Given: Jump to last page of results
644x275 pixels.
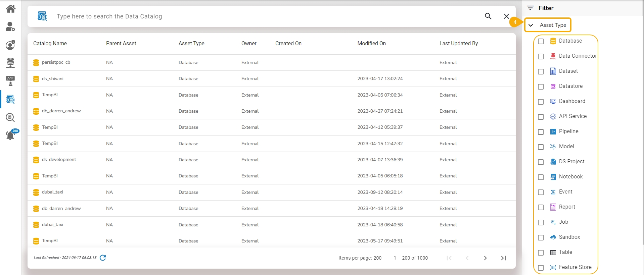Looking at the screenshot, I should pos(503,258).
